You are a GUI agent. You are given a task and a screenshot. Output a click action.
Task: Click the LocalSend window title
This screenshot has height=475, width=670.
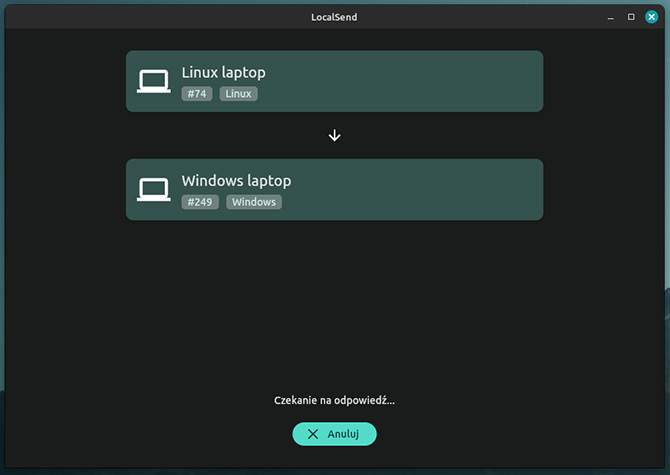pyautogui.click(x=334, y=17)
